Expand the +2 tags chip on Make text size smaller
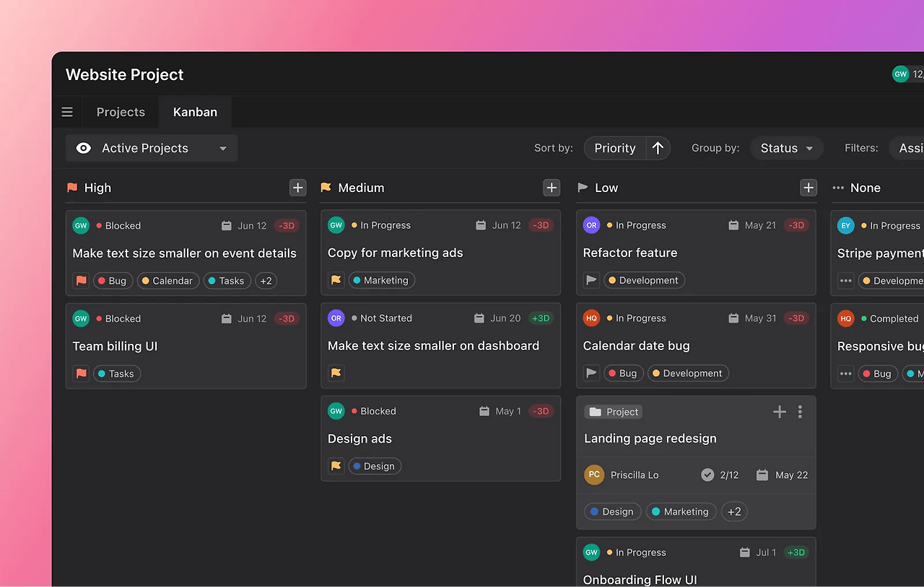 266,280
